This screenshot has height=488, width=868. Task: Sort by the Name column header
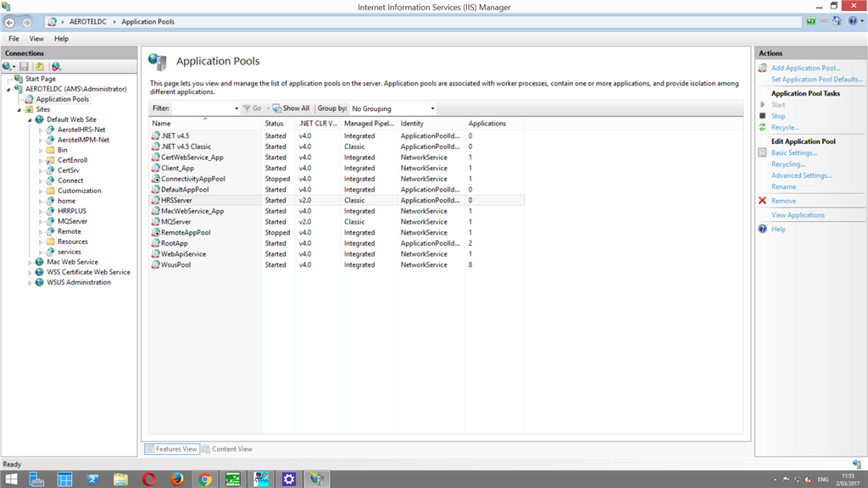(205, 124)
